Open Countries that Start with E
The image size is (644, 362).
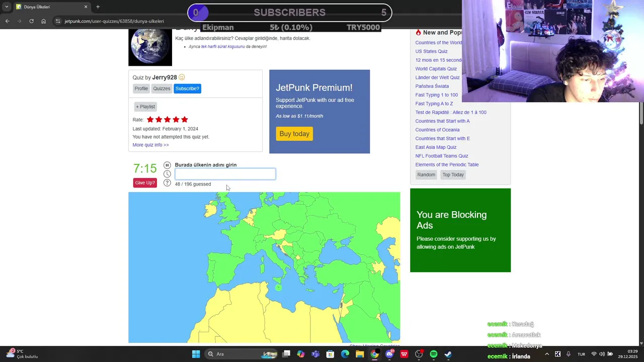tap(442, 138)
